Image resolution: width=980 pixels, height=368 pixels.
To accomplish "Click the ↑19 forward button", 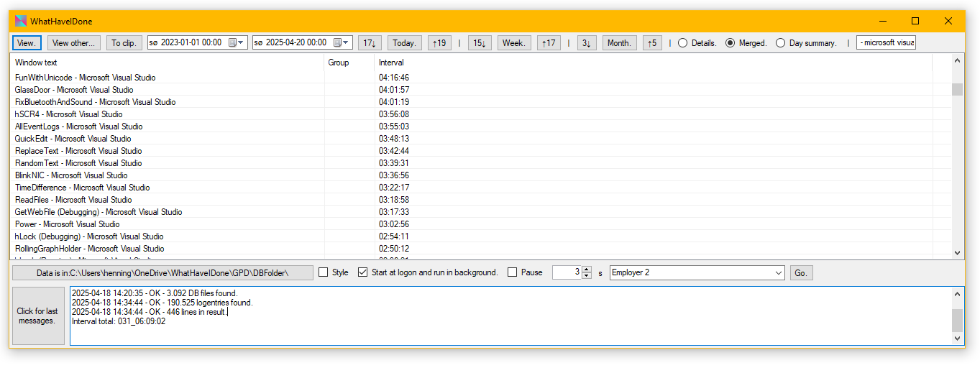I will (x=439, y=43).
